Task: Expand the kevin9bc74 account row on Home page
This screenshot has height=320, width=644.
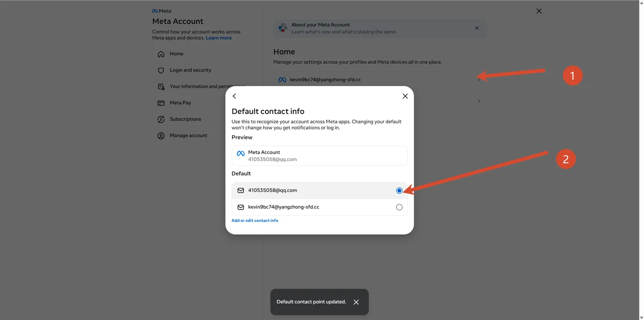Action: (x=380, y=80)
